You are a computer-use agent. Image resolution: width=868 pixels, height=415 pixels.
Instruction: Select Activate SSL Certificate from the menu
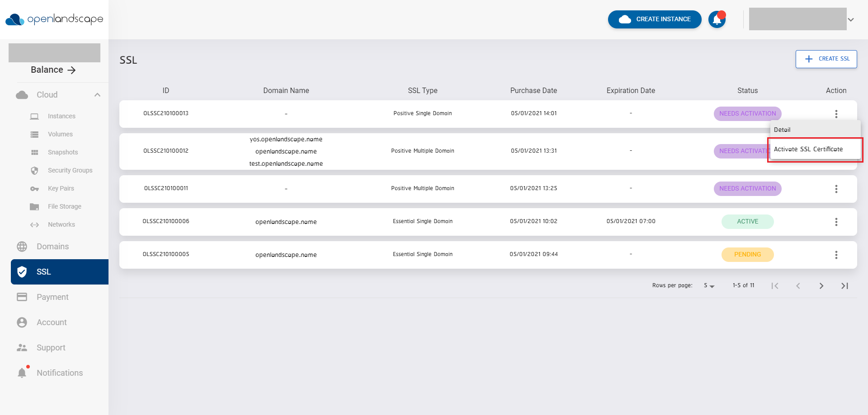[809, 149]
